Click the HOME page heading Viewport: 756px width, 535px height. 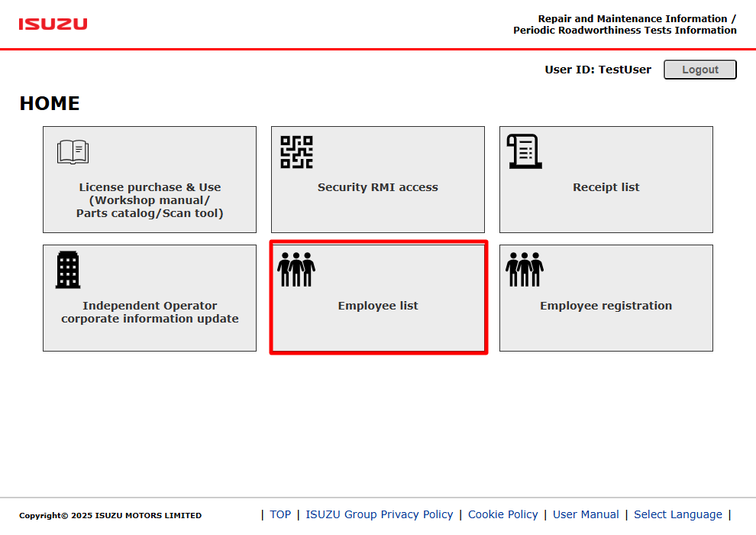[50, 103]
